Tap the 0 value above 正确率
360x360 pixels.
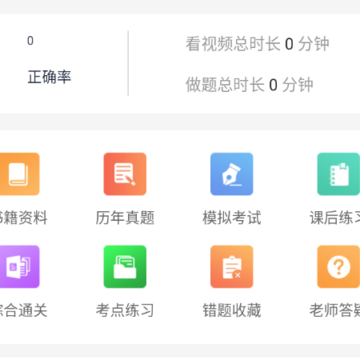(x=30, y=41)
